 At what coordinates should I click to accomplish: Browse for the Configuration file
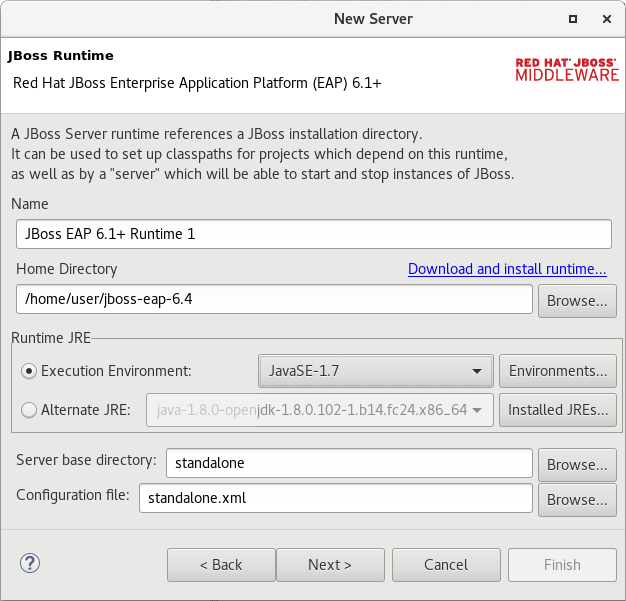tap(577, 500)
